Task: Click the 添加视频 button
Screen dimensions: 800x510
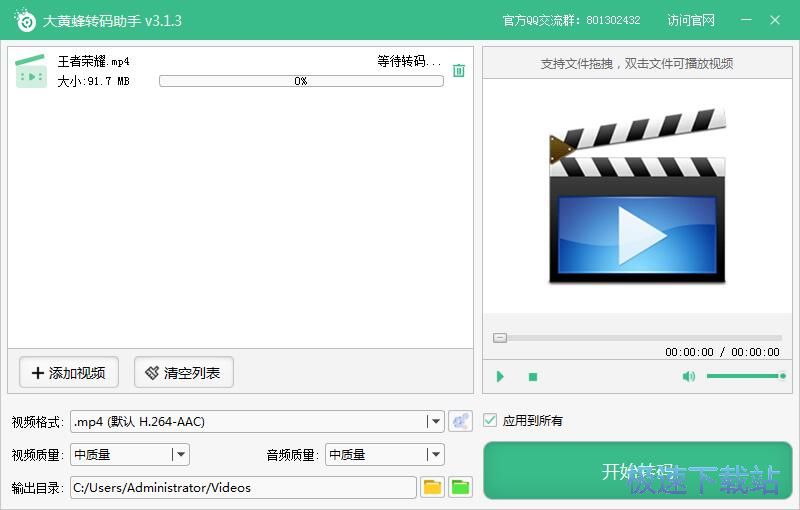Action: (x=69, y=372)
